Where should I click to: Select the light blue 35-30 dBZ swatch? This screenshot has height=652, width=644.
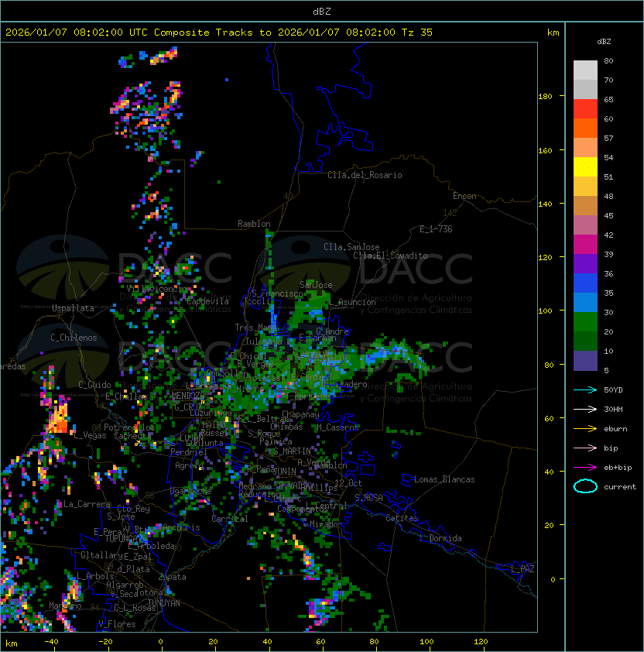pos(585,303)
